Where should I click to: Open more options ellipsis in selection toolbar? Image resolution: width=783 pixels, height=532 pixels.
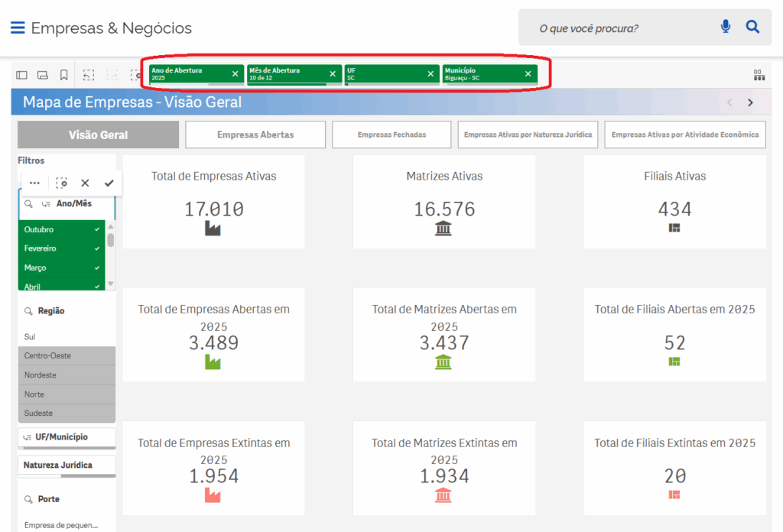click(34, 183)
